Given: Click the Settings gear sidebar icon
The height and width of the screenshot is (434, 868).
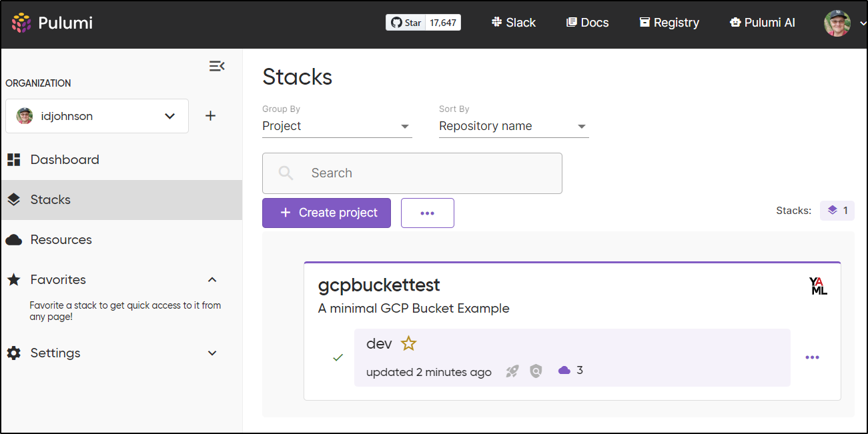Looking at the screenshot, I should pos(13,353).
